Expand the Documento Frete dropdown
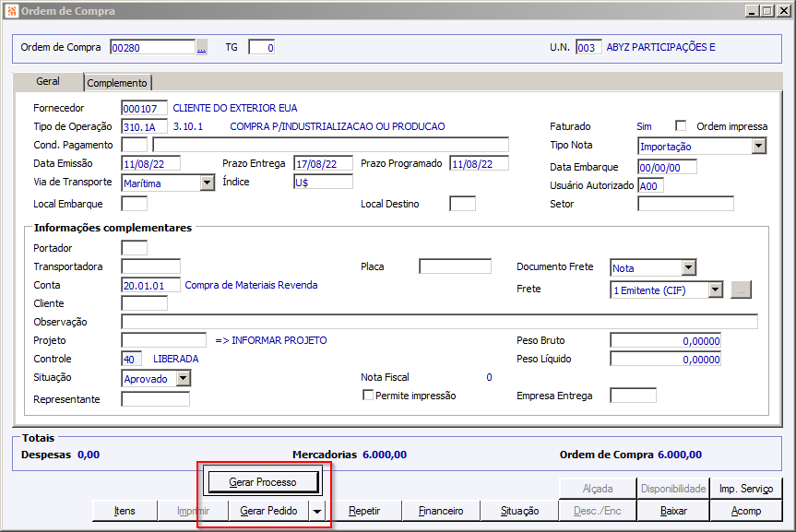796x532 pixels. [688, 267]
